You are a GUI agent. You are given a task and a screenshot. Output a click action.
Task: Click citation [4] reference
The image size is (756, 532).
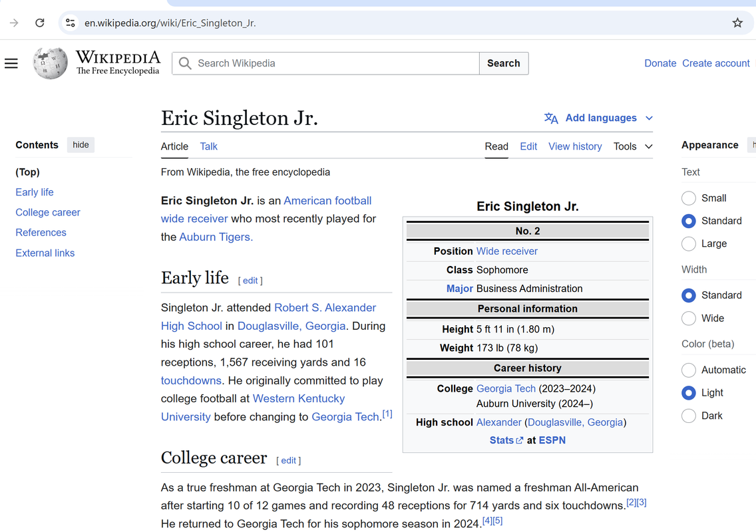(487, 521)
